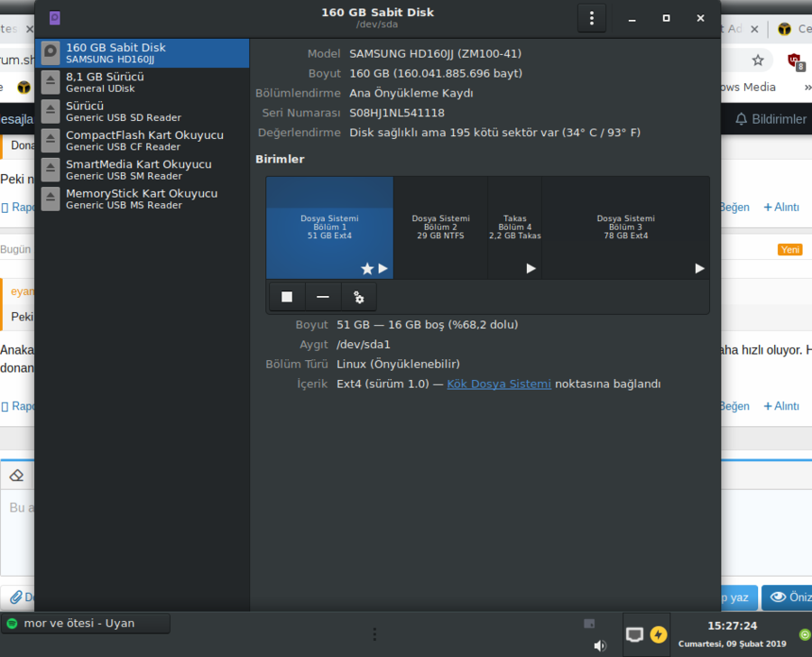Minimize the Disks window
The height and width of the screenshot is (657, 812).
632,19
